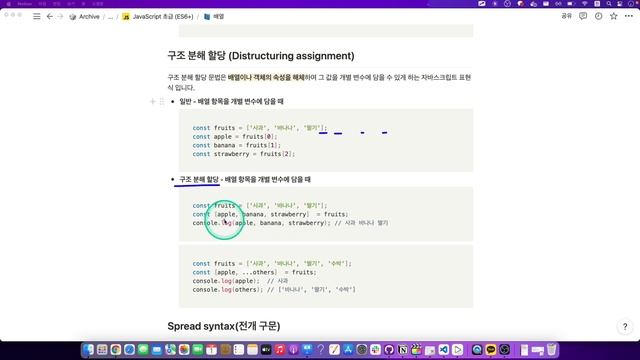Open Final Cut Pro from the Dock
The height and width of the screenshot is (360, 640).
pyautogui.click(x=416, y=350)
